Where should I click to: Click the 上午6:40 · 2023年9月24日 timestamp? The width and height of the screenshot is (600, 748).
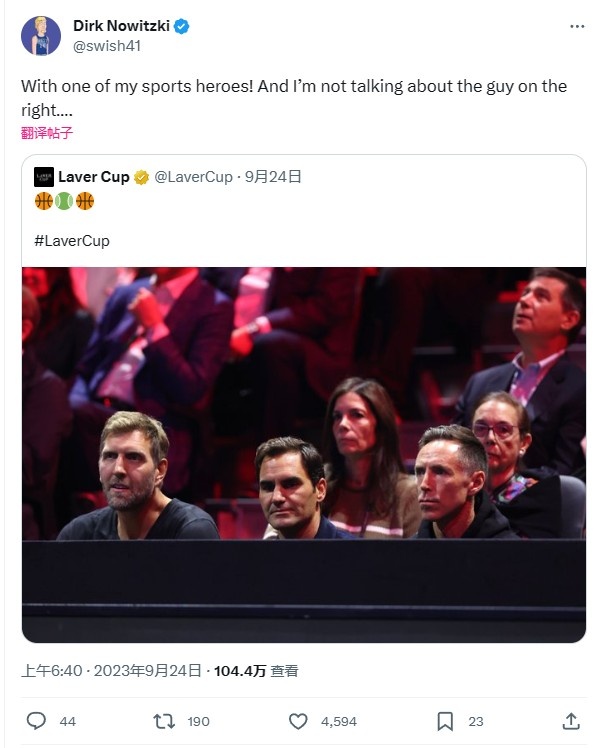click(111, 671)
